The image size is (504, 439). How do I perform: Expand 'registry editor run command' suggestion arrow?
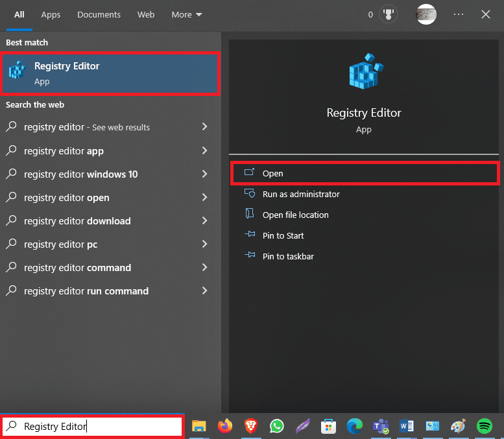click(x=204, y=291)
